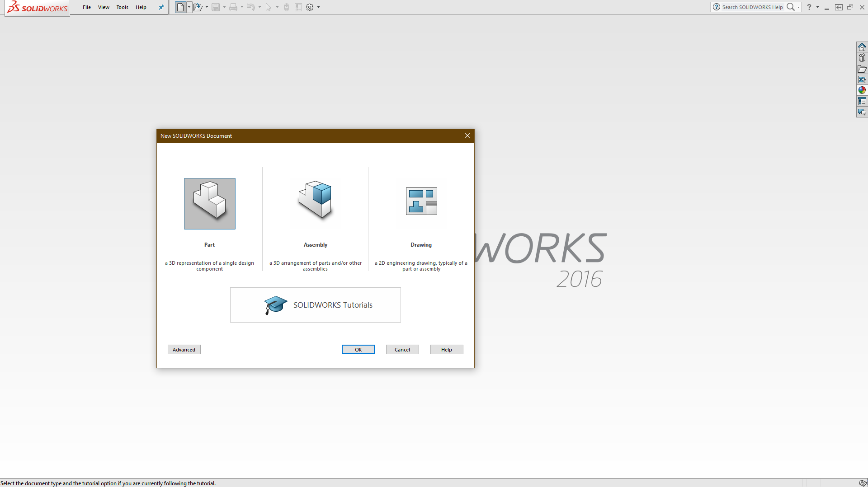Click the Save floppy disk icon

(216, 7)
